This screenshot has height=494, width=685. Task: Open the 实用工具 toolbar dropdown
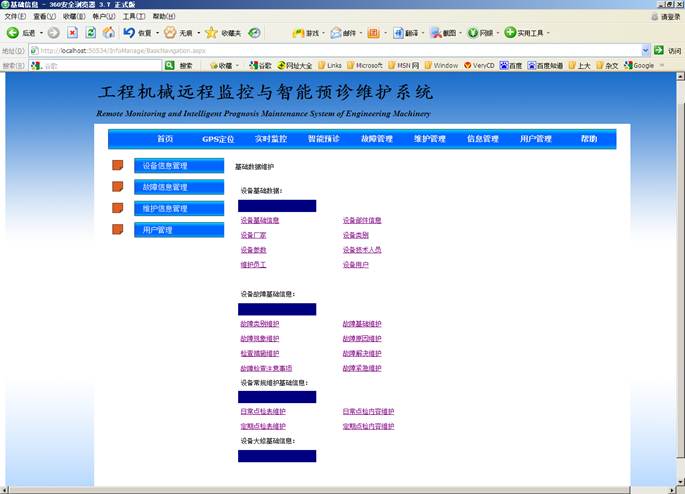(549, 32)
